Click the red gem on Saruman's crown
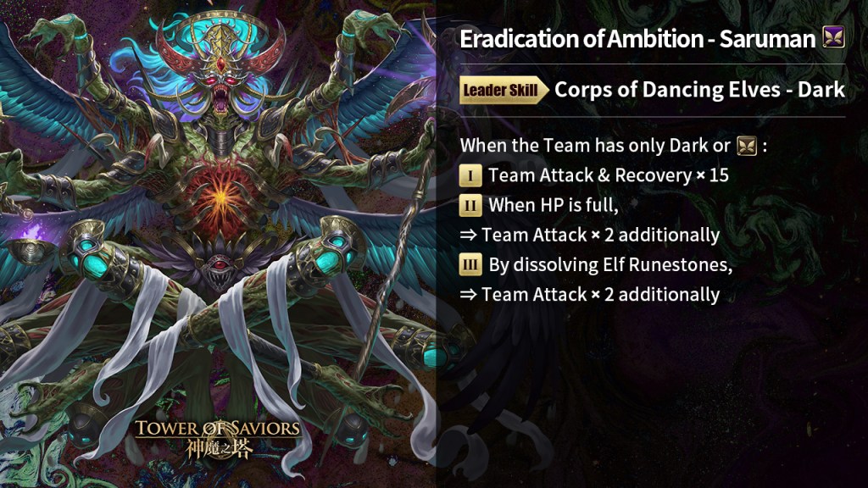Image resolution: width=868 pixels, height=488 pixels. tap(221, 65)
